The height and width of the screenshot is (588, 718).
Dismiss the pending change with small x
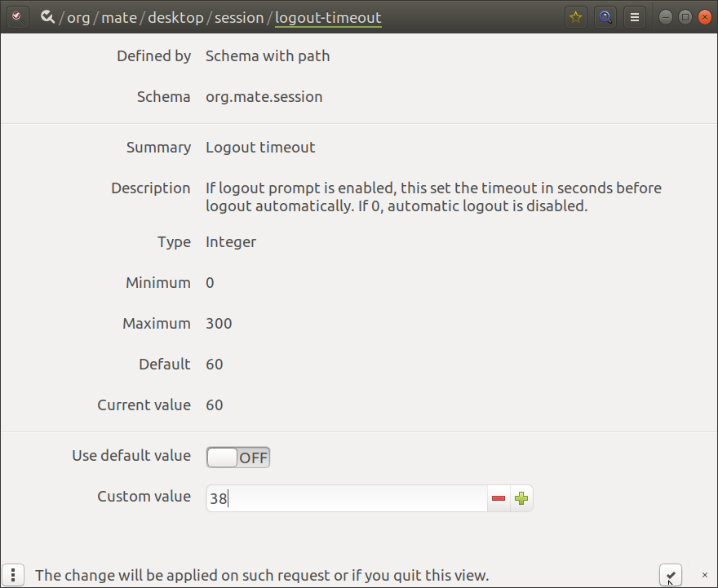[705, 575]
